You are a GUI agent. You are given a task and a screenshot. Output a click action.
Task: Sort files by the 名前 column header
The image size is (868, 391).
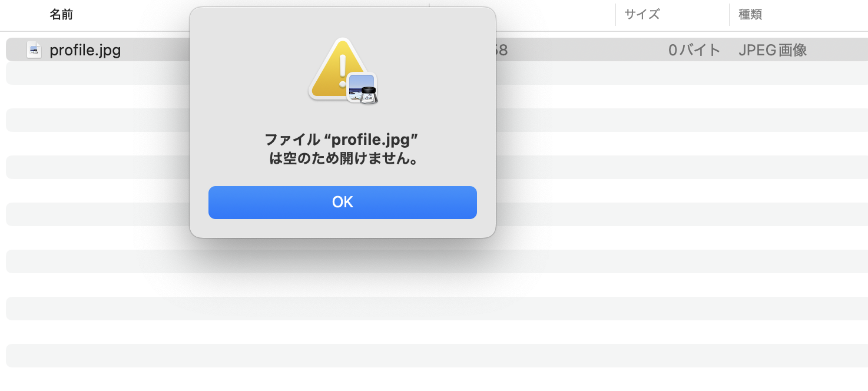tap(62, 14)
